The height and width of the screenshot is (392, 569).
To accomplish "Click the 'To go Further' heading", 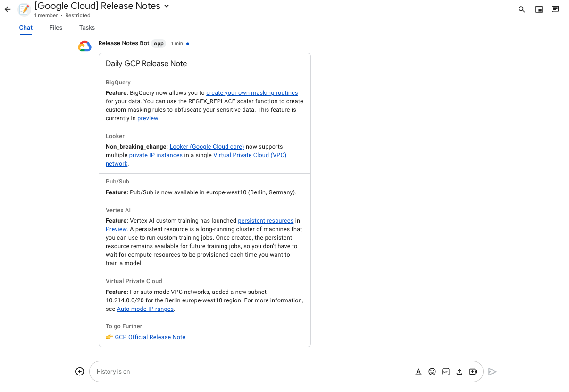I will point(124,326).
